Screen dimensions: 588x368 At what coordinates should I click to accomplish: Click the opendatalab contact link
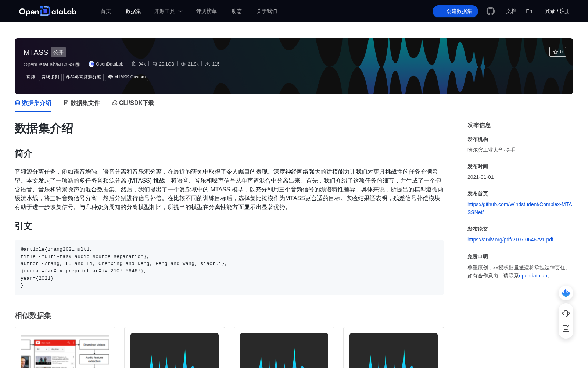(533, 276)
